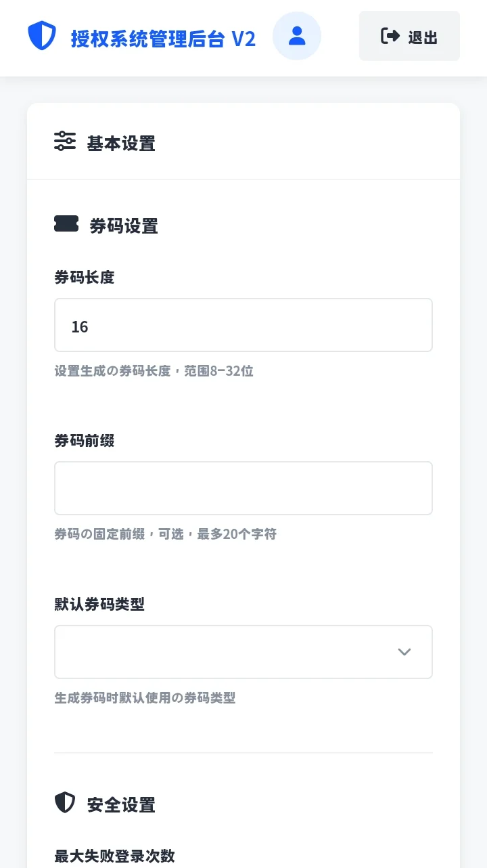The width and height of the screenshot is (487, 868).
Task: Click the ticket icon beside 券码设置
Action: [x=66, y=224]
